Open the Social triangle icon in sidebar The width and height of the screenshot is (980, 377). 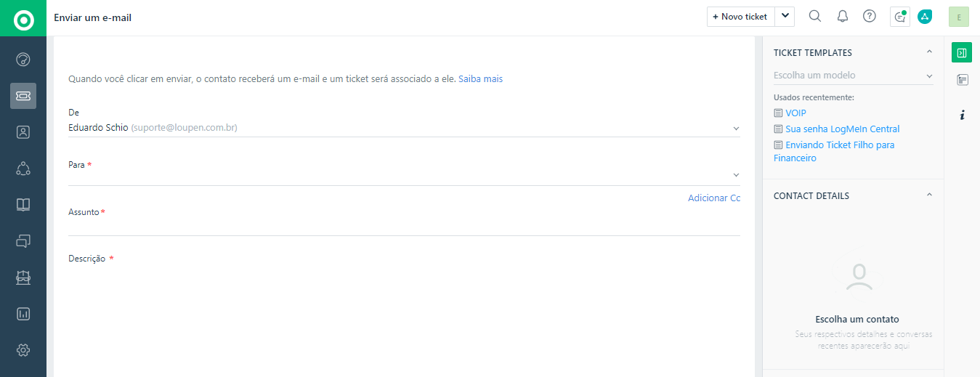pyautogui.click(x=23, y=169)
